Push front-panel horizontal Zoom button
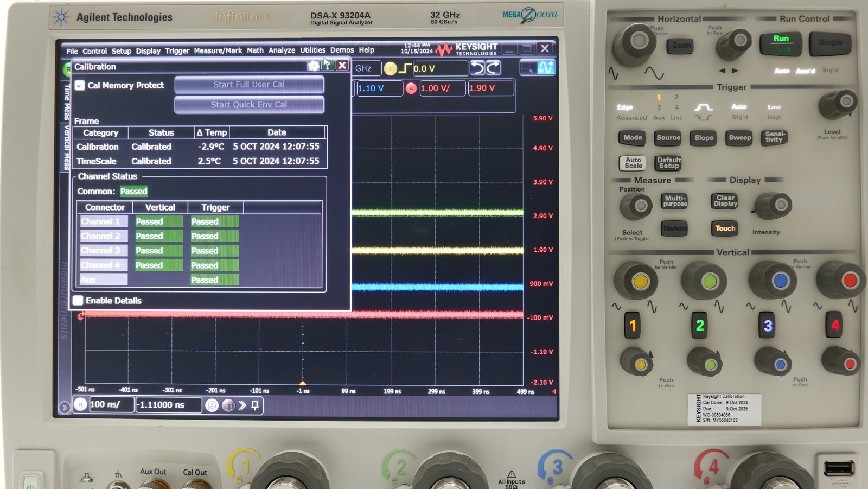The width and height of the screenshot is (868, 489). coord(681,46)
